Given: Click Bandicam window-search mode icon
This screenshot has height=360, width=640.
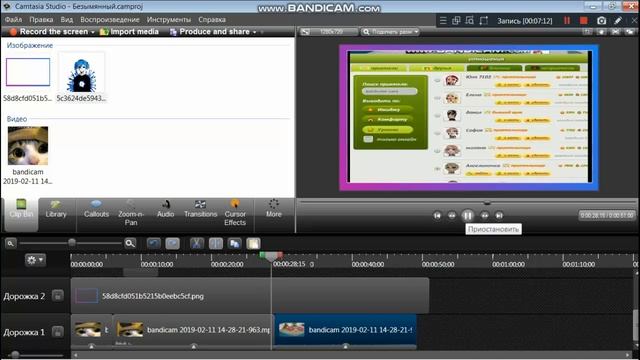Looking at the screenshot, I should click(470, 20).
